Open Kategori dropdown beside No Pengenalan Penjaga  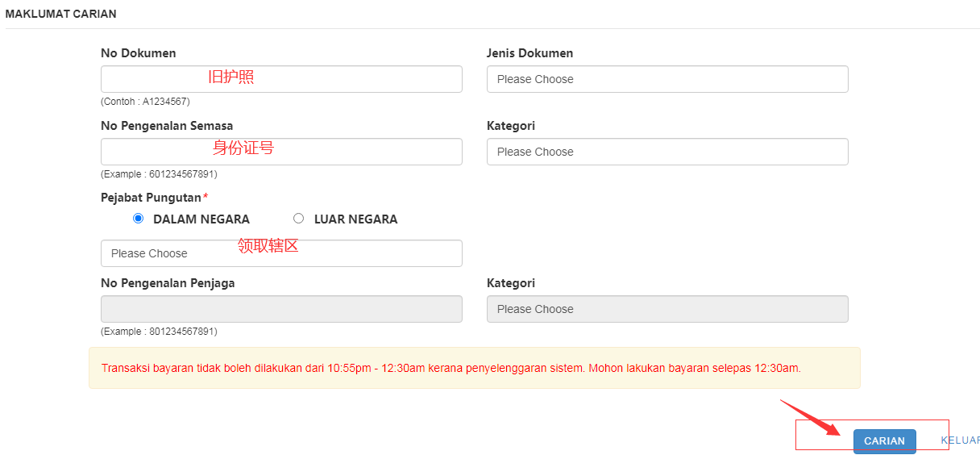pyautogui.click(x=667, y=309)
